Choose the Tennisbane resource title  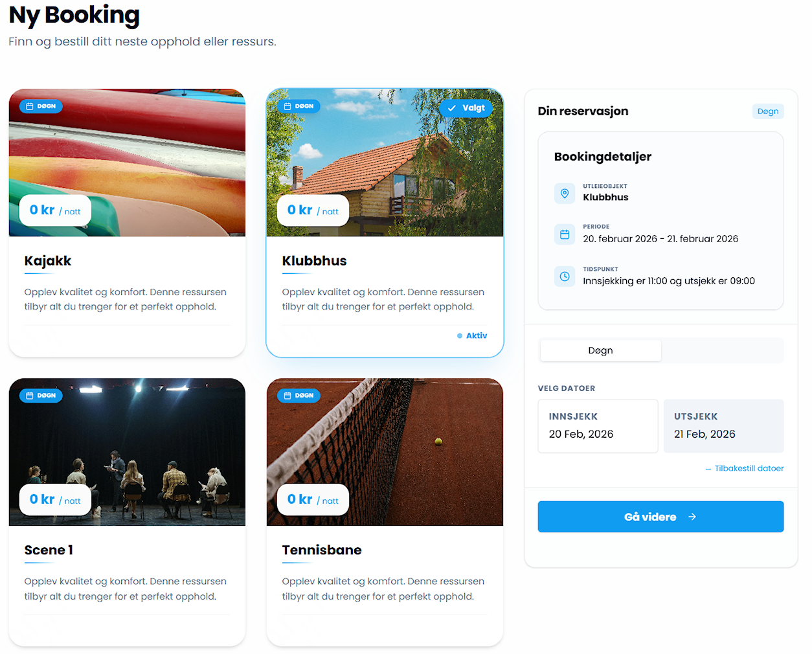(x=322, y=550)
